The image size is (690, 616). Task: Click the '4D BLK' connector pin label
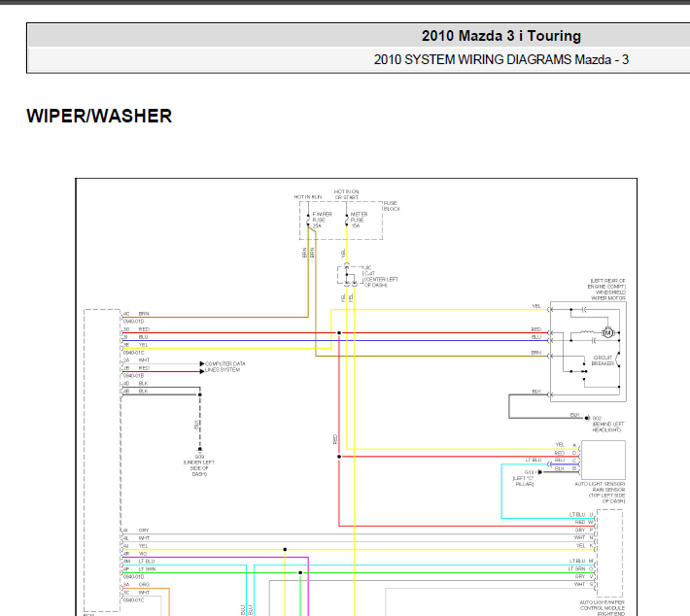tap(135, 383)
